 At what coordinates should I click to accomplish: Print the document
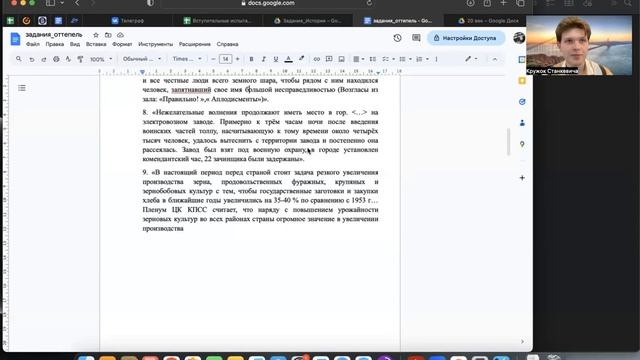pos(56,59)
